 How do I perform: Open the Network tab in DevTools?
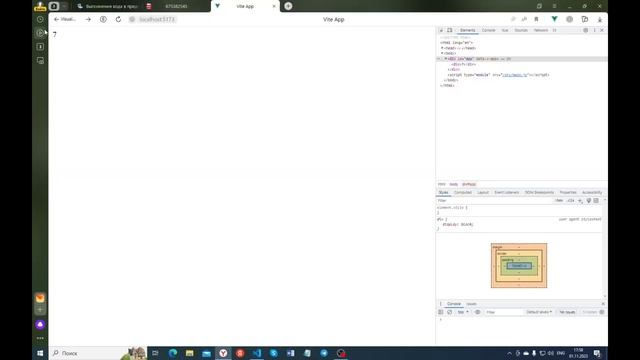541,30
